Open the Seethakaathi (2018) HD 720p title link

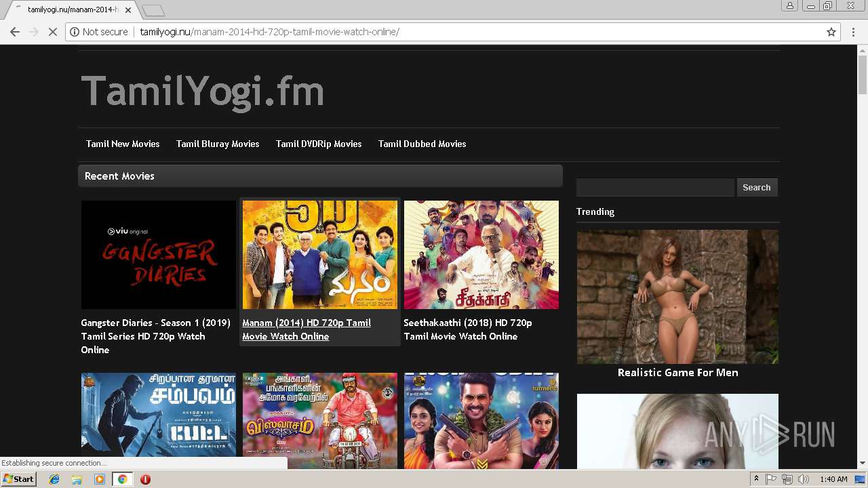click(468, 329)
